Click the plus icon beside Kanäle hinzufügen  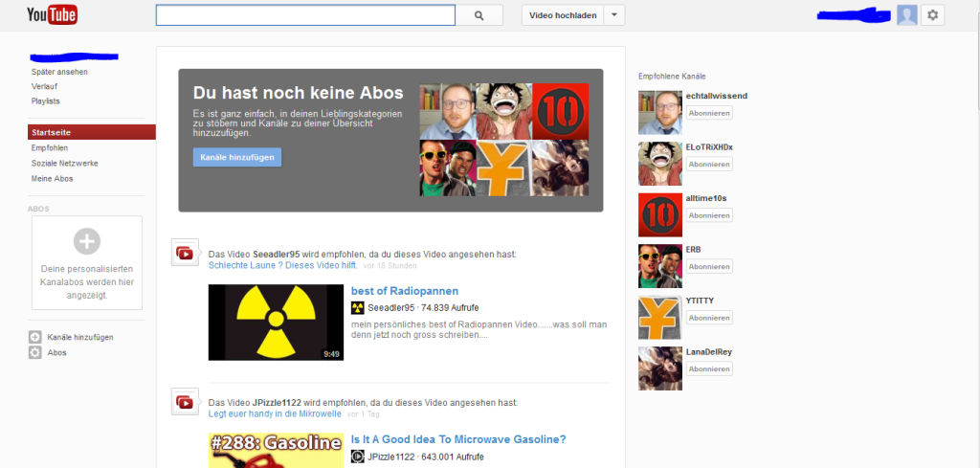click(x=35, y=337)
